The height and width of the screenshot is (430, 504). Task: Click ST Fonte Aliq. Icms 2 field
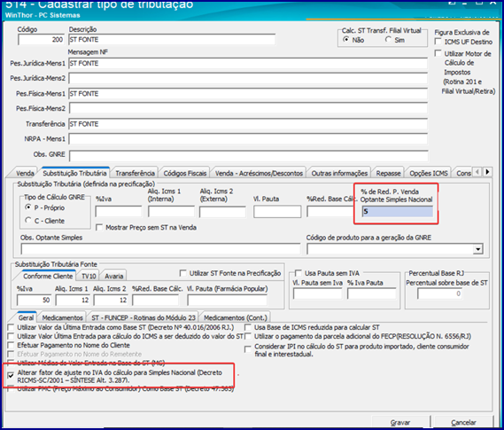111,300
